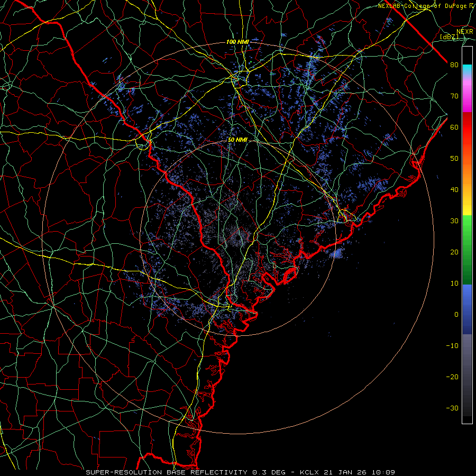Click the cyan top segment of the color bar
Screen dimensions: 476x476
pyautogui.click(x=467, y=70)
